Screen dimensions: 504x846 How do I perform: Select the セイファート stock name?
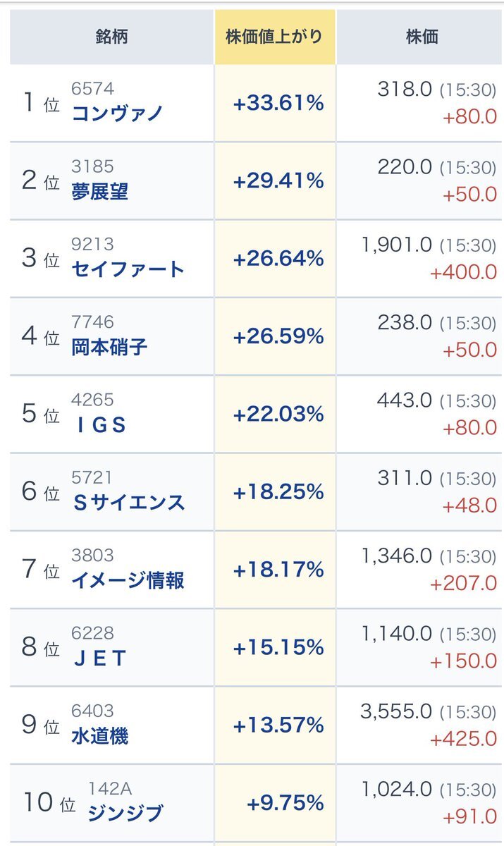point(128,269)
